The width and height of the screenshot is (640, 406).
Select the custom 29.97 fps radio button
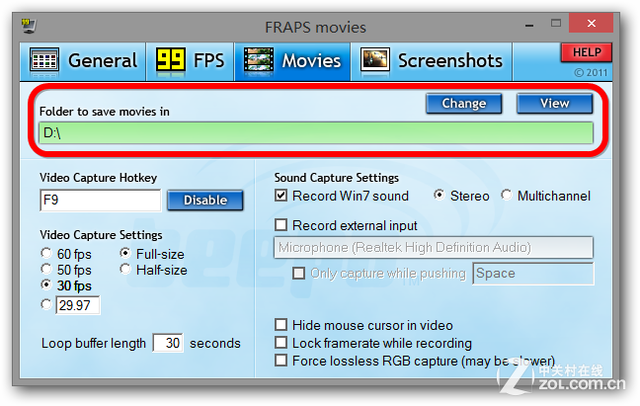tap(47, 304)
